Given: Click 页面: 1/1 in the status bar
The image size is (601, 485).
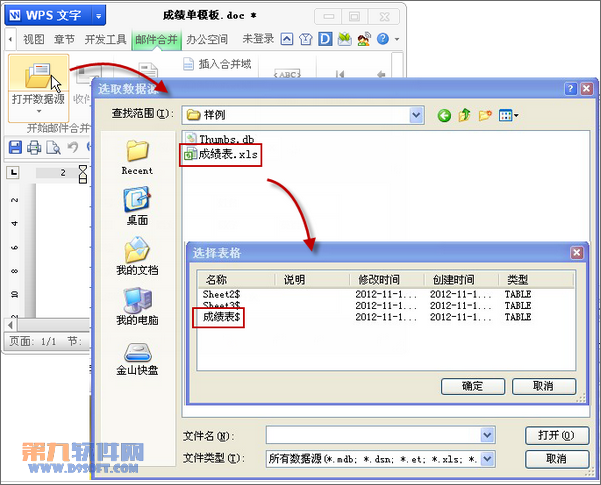Looking at the screenshot, I should 33,340.
